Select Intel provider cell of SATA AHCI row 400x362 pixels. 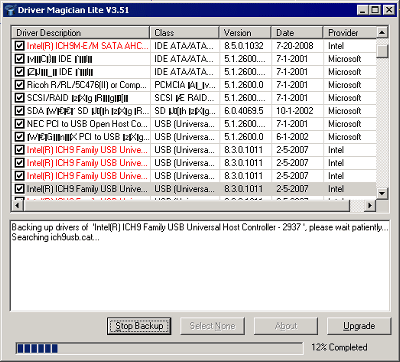pos(336,46)
